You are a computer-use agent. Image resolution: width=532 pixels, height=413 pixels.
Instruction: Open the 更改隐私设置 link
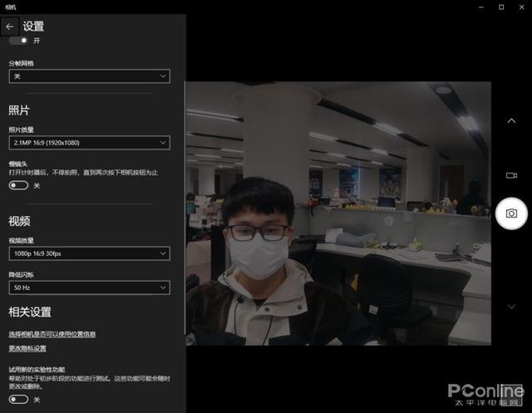click(27, 348)
